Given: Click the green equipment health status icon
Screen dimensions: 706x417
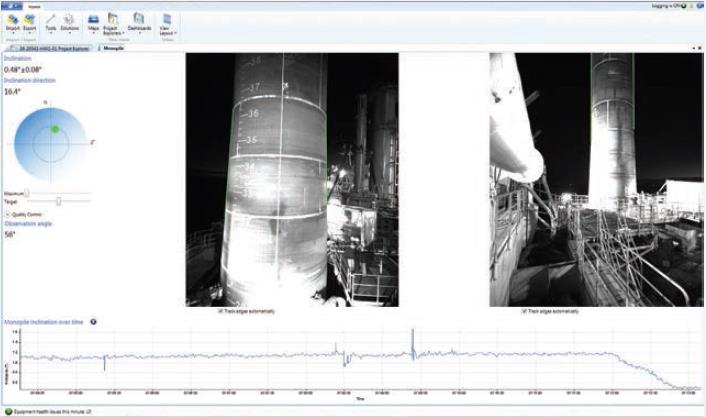Looking at the screenshot, I should pyautogui.click(x=7, y=411).
